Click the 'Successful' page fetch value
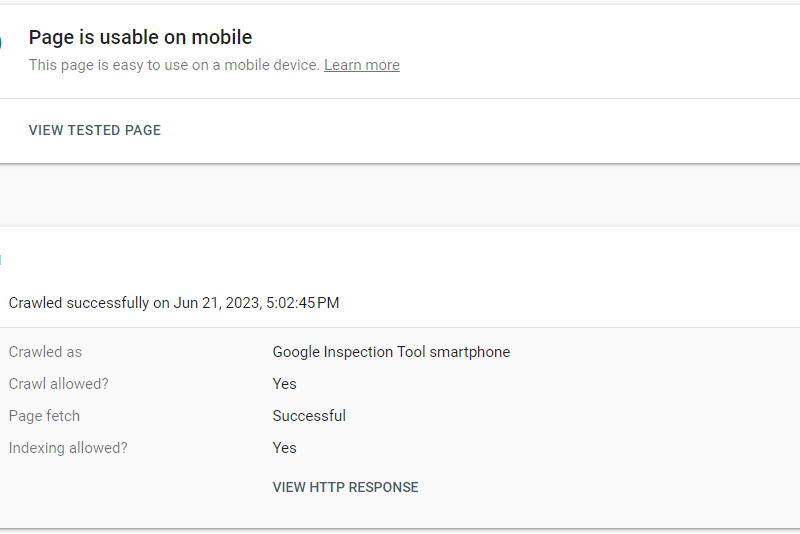The width and height of the screenshot is (800, 534). (x=309, y=416)
